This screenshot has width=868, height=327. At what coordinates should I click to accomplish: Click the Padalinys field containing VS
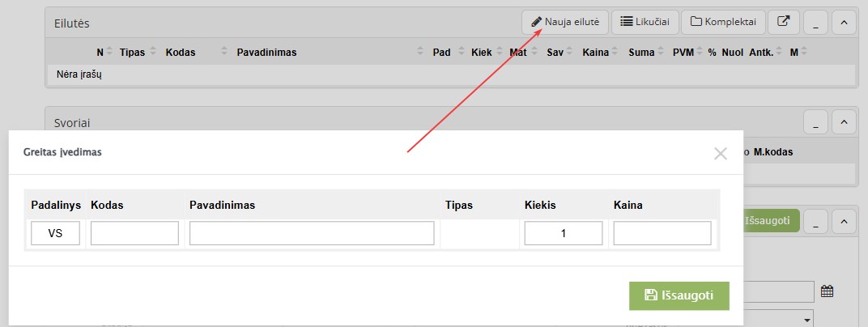tap(56, 234)
